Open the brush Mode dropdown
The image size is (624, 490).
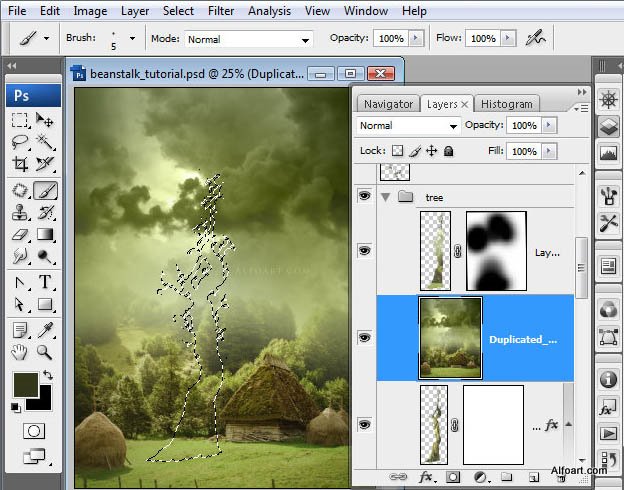pyautogui.click(x=248, y=39)
